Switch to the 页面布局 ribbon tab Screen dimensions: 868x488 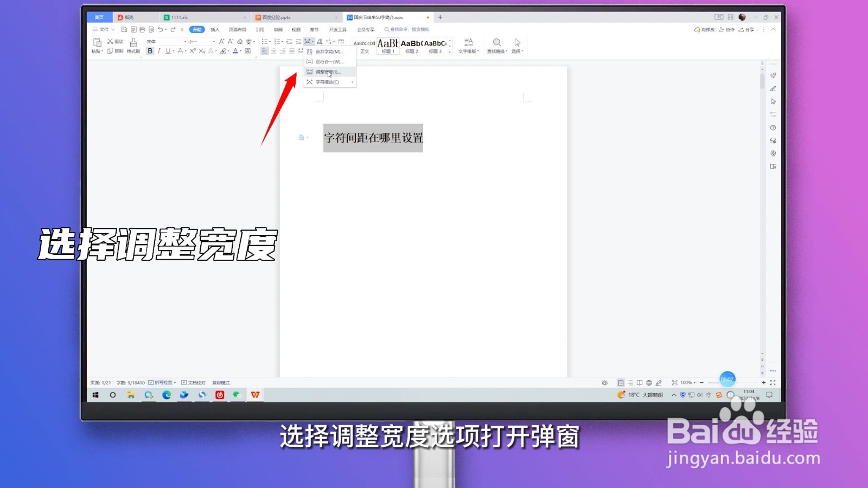click(x=238, y=30)
